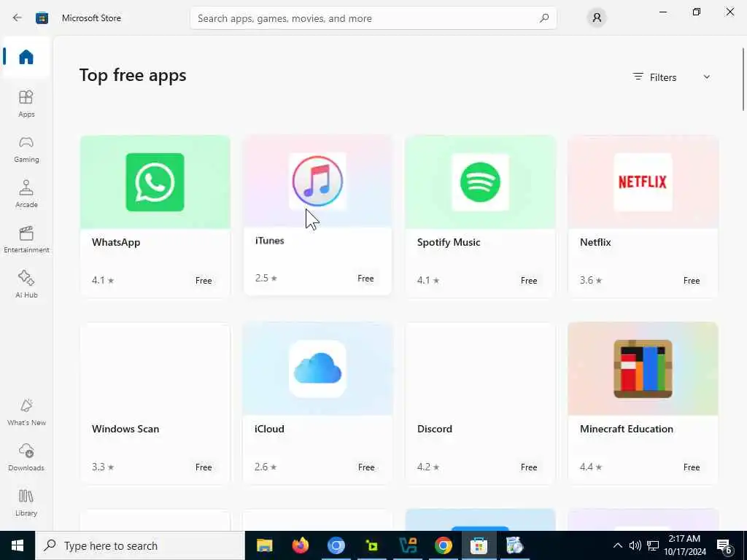Open the notification center icon
747x560 pixels.
click(725, 545)
